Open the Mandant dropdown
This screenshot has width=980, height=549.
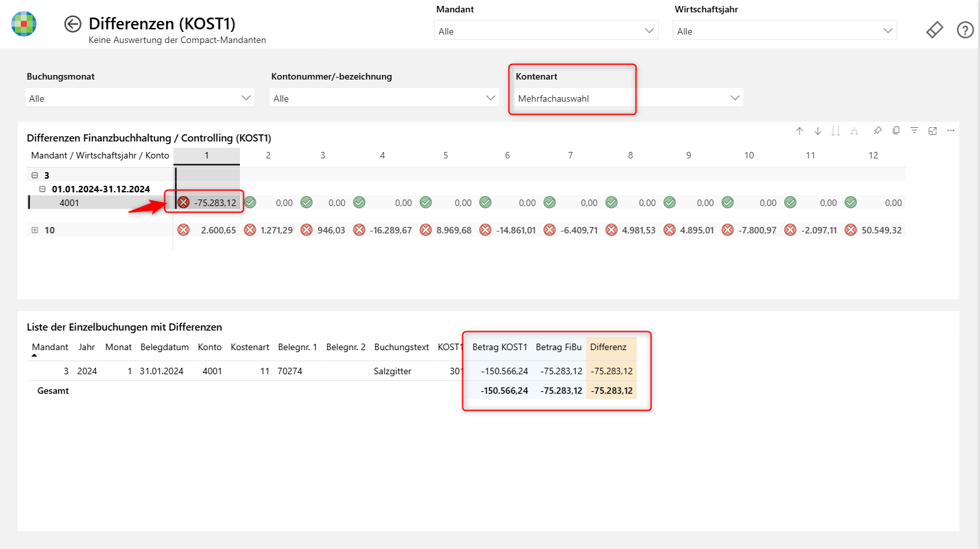(x=546, y=31)
